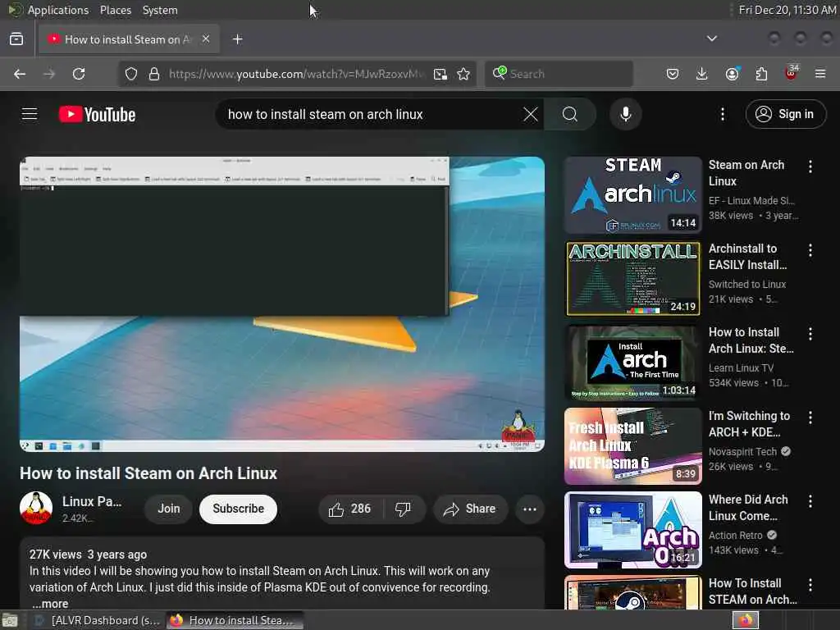Focus the YouTube search input field

(372, 114)
